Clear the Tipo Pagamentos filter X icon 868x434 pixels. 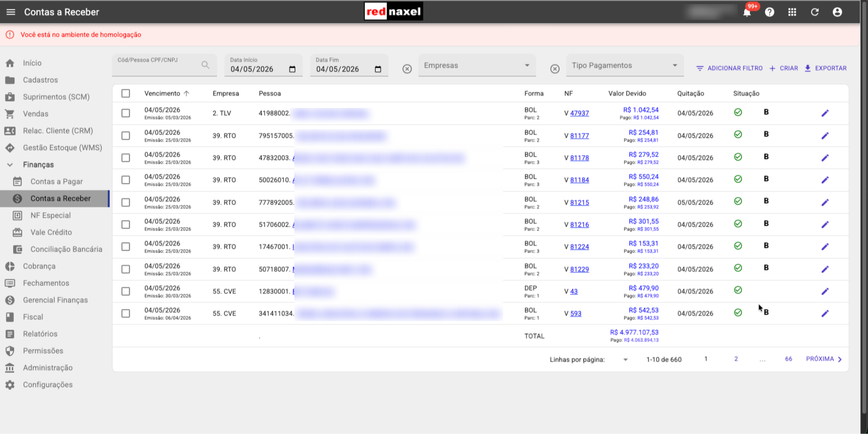click(555, 69)
